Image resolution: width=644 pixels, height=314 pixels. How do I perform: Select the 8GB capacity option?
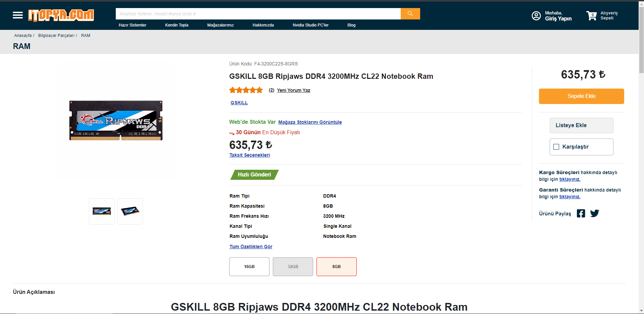point(337,267)
